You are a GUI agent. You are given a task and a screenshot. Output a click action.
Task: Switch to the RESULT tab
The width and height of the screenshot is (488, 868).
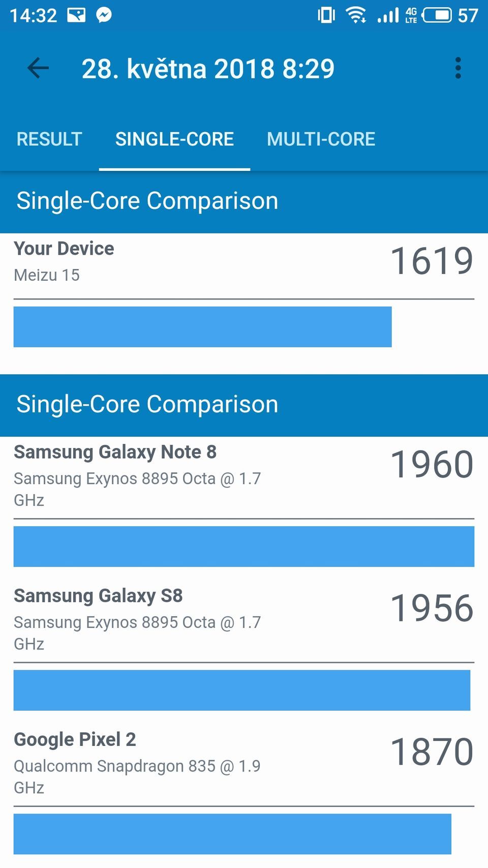[x=49, y=139]
